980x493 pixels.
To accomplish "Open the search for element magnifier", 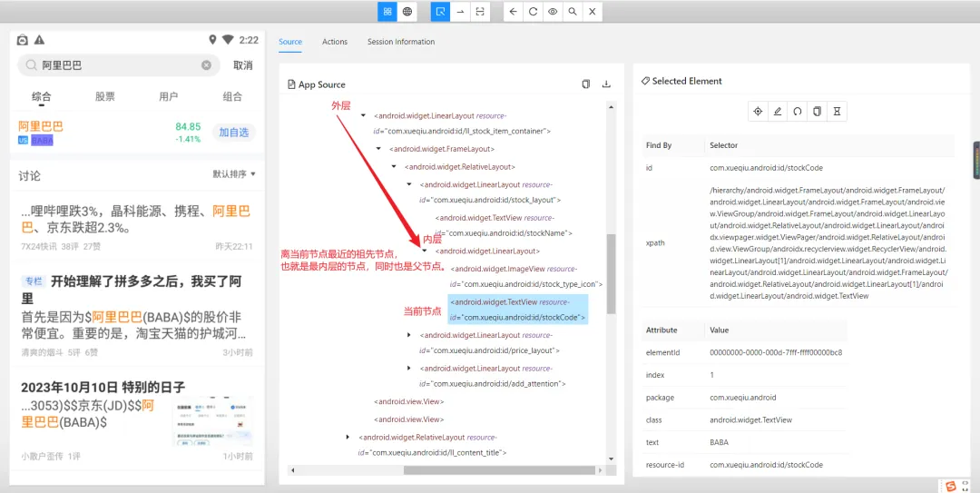I will pos(572,11).
